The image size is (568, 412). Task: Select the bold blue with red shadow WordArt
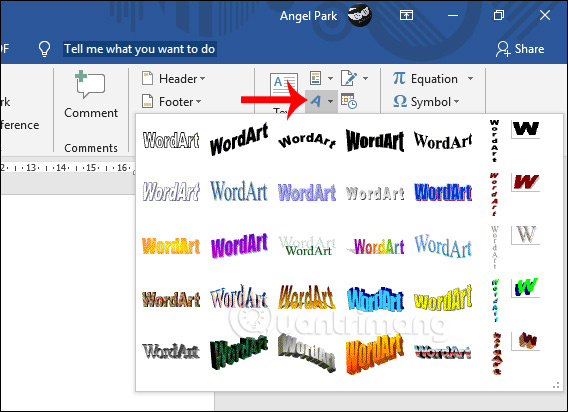pyautogui.click(x=443, y=192)
